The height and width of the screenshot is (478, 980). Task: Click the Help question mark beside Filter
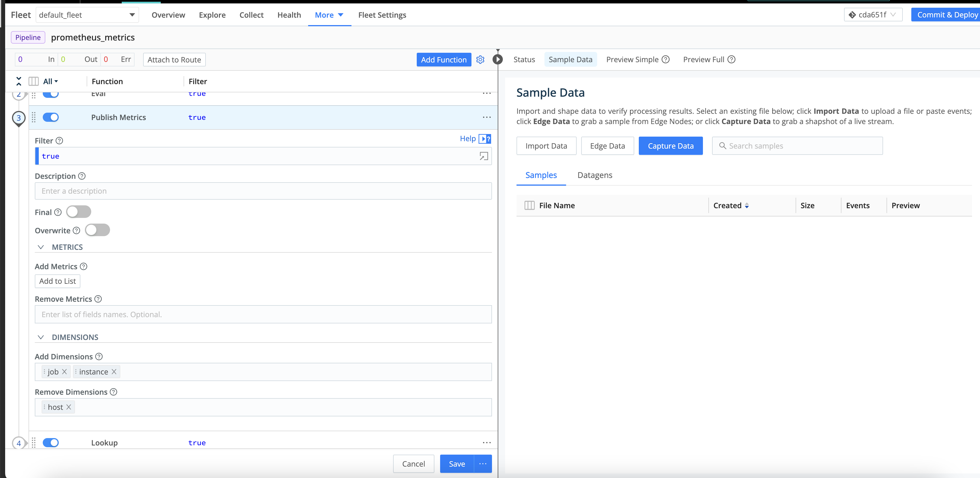59,140
